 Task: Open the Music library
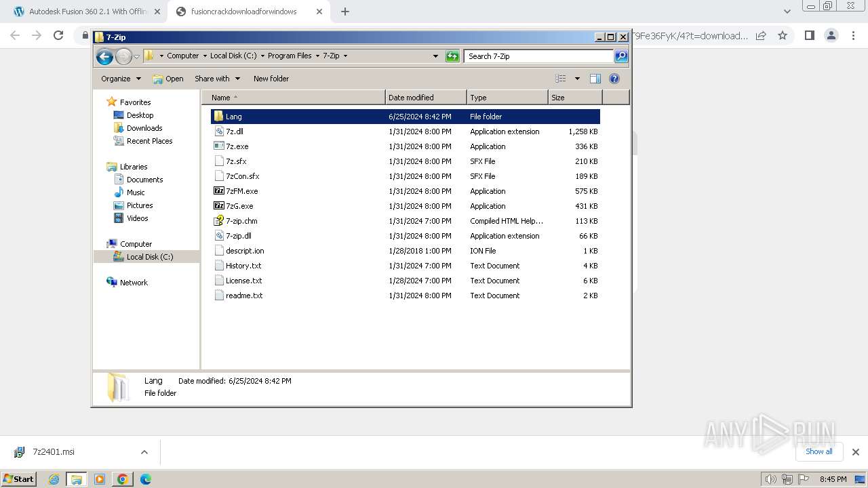pyautogui.click(x=136, y=192)
